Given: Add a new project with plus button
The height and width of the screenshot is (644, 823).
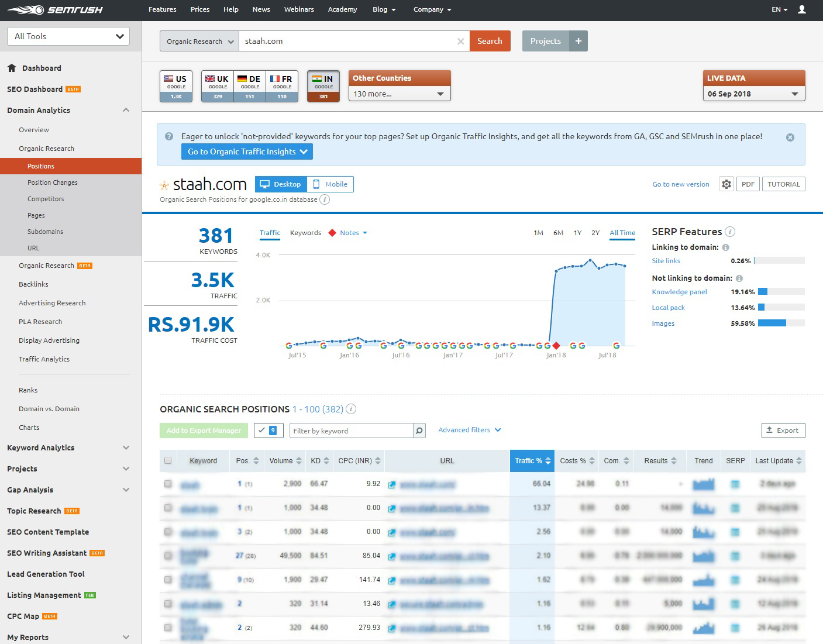Looking at the screenshot, I should (x=578, y=41).
